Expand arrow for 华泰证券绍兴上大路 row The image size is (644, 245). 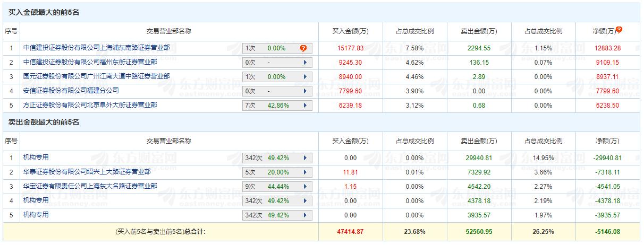click(x=305, y=172)
